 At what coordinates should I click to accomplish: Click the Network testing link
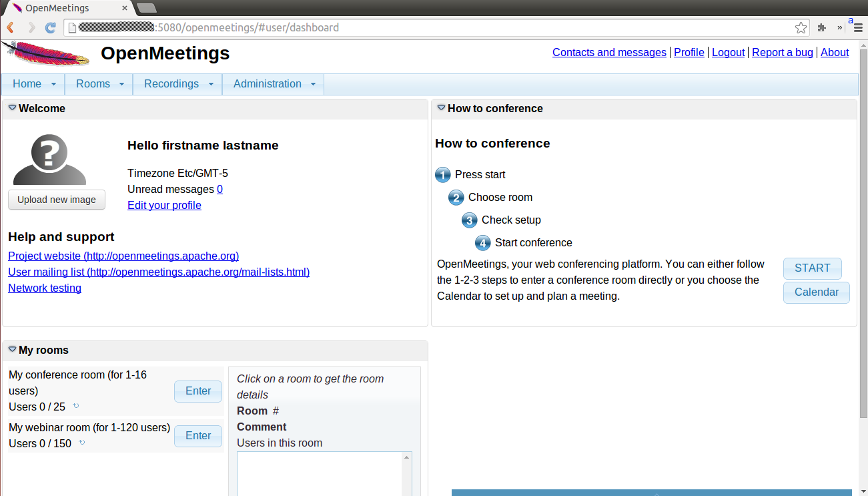point(45,288)
